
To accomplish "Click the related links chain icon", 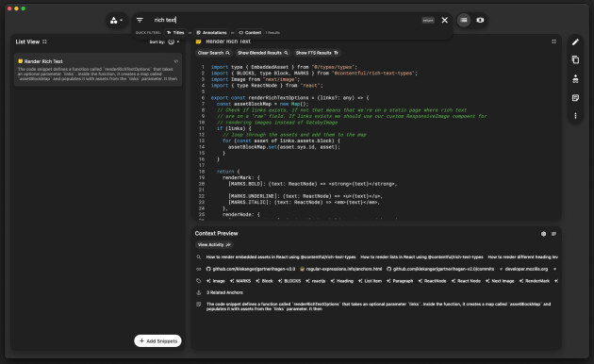I will click(199, 270).
